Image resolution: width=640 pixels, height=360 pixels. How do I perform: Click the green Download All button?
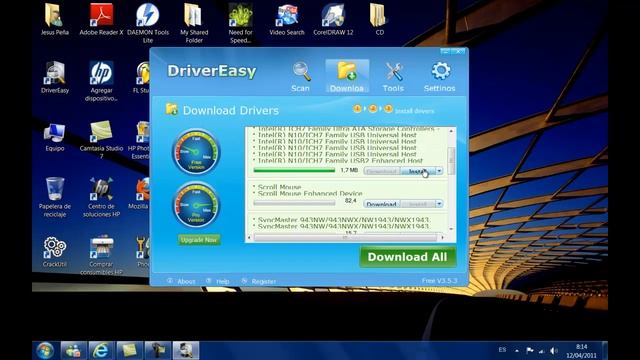tap(407, 257)
